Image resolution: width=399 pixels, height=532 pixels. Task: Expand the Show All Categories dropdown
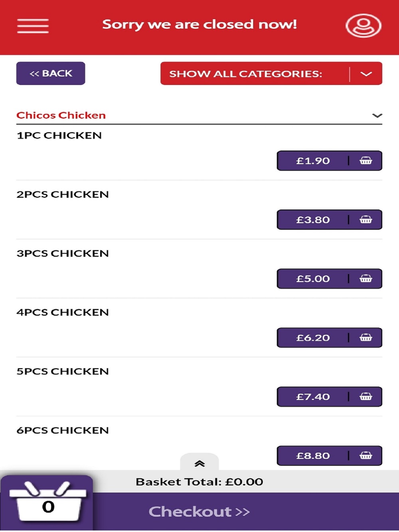(x=271, y=73)
